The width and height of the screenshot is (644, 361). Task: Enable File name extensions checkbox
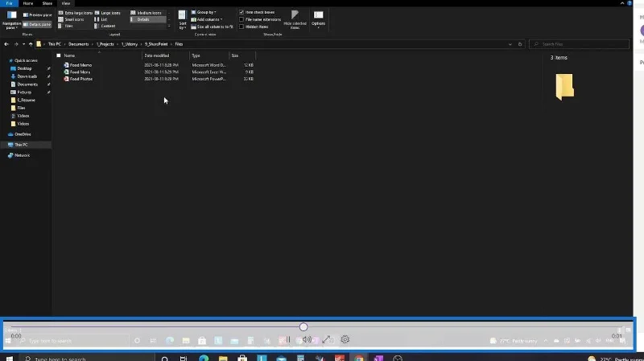coord(242,19)
